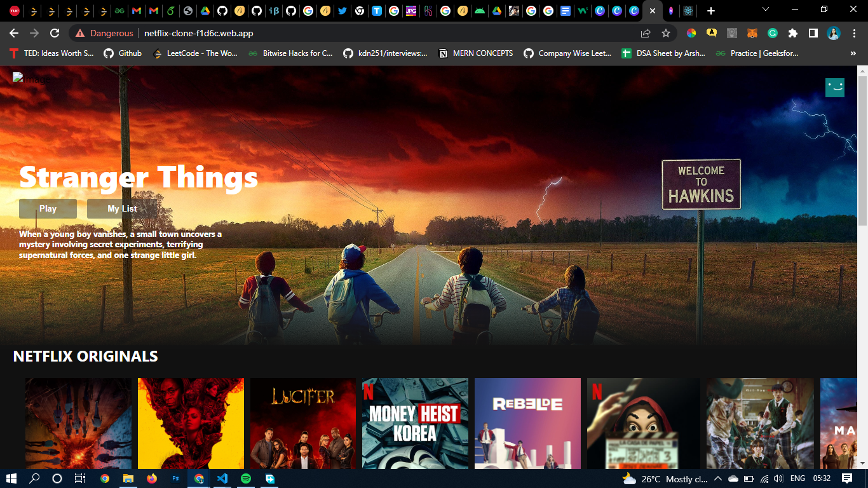Open the LeetCode bookmark

(x=196, y=53)
